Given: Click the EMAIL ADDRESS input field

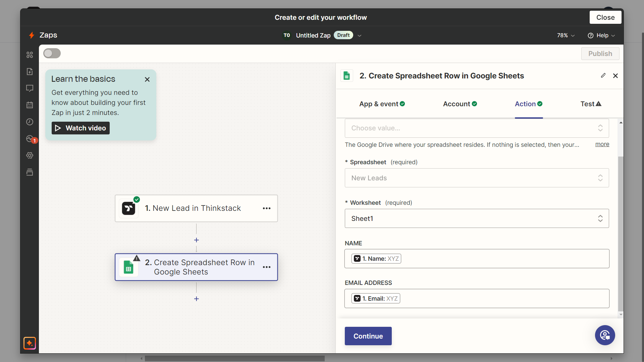Looking at the screenshot, I should pyautogui.click(x=477, y=298).
